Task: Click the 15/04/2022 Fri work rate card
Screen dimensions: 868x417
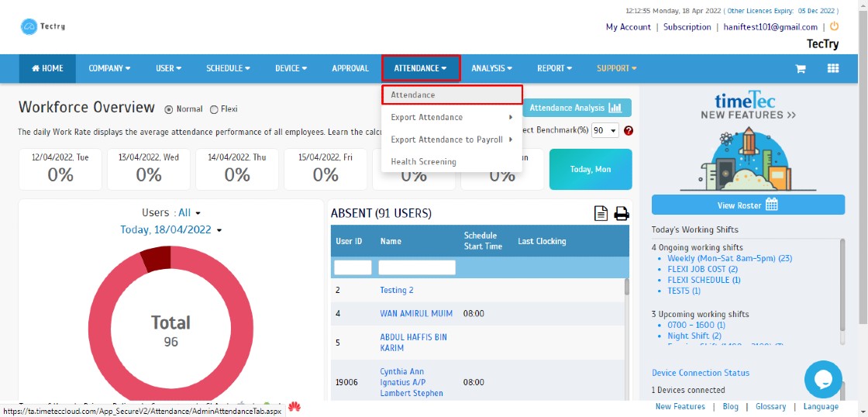Action: coord(325,170)
